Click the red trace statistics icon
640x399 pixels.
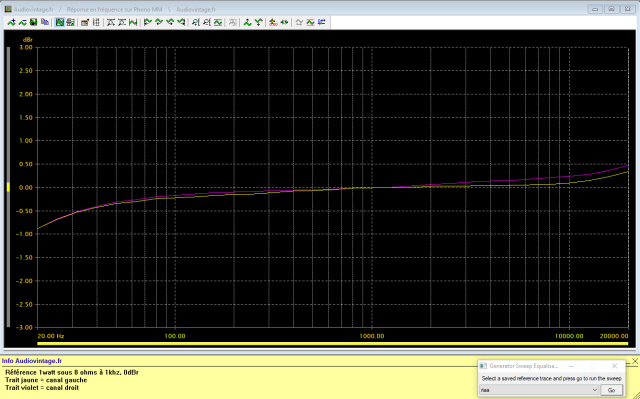[x=273, y=22]
